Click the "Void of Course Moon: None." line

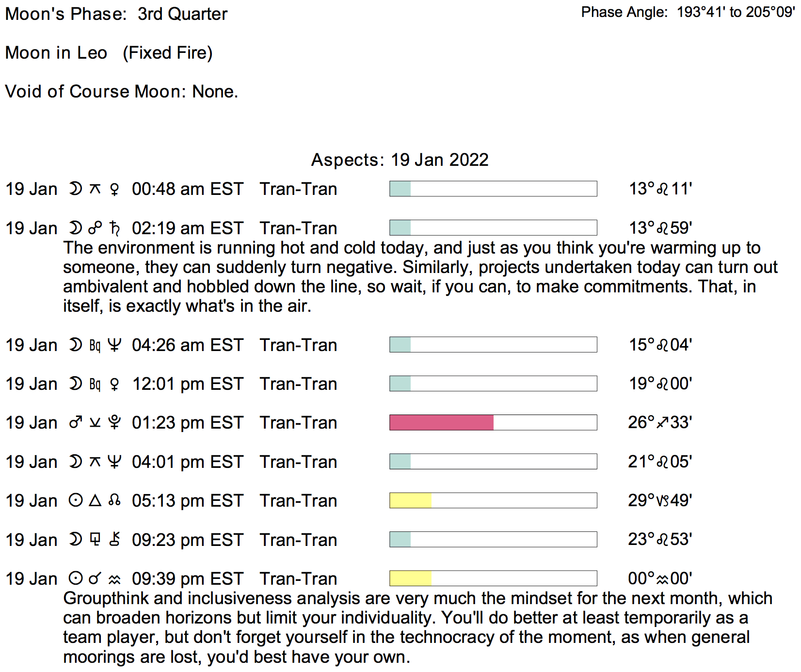[121, 92]
